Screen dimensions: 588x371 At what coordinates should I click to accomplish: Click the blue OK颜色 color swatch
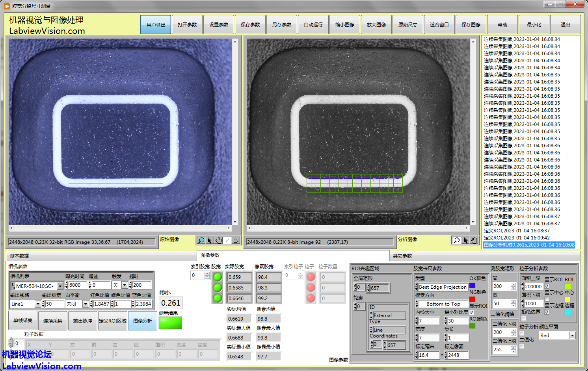472,285
